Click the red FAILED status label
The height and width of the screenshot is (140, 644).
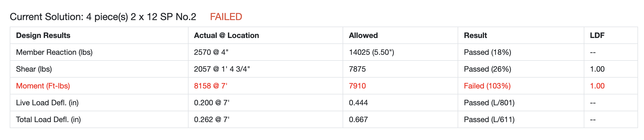pos(226,17)
